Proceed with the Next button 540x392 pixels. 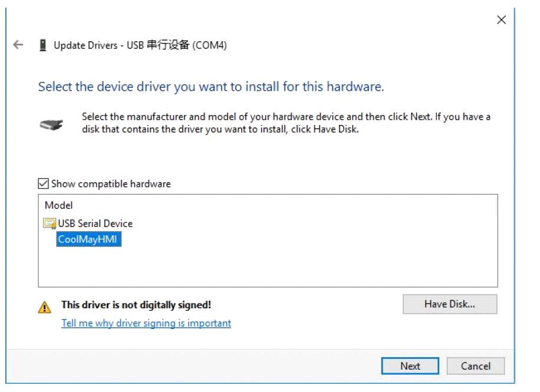click(x=410, y=366)
